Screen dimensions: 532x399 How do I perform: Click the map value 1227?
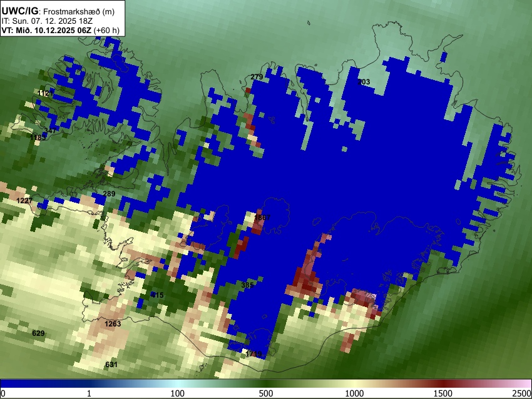(24, 201)
